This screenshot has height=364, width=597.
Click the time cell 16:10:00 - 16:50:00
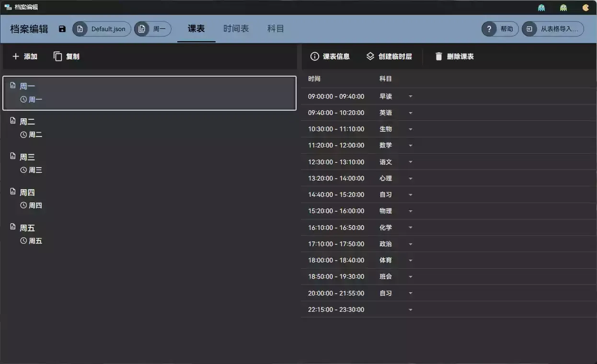336,228
